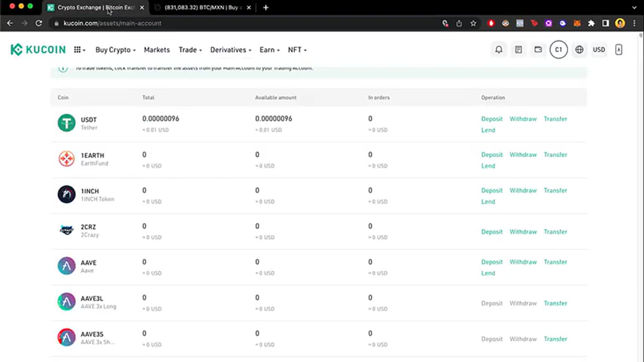
Task: Click Lend for AAVE
Action: click(x=488, y=273)
